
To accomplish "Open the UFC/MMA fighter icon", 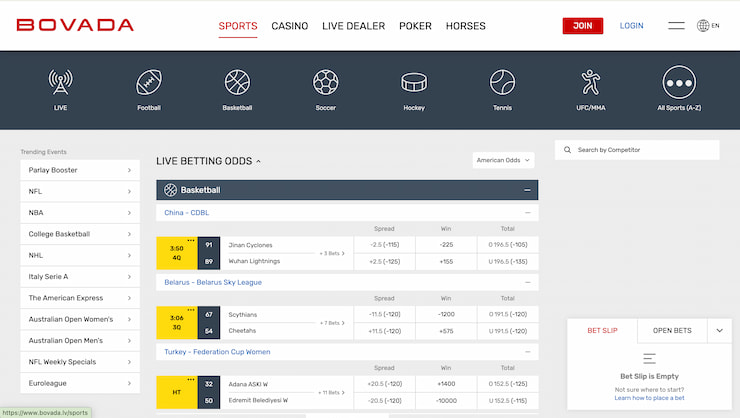I will pos(590,82).
